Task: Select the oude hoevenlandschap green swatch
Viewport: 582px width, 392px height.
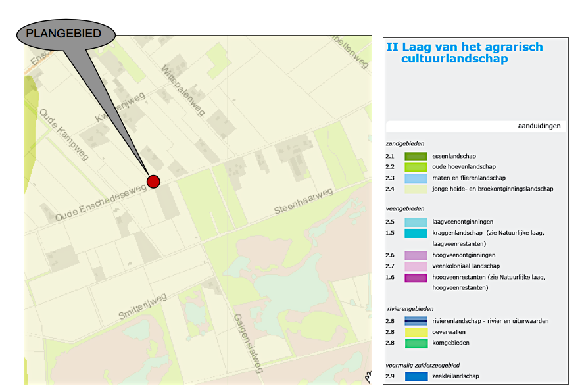Action: [416, 167]
